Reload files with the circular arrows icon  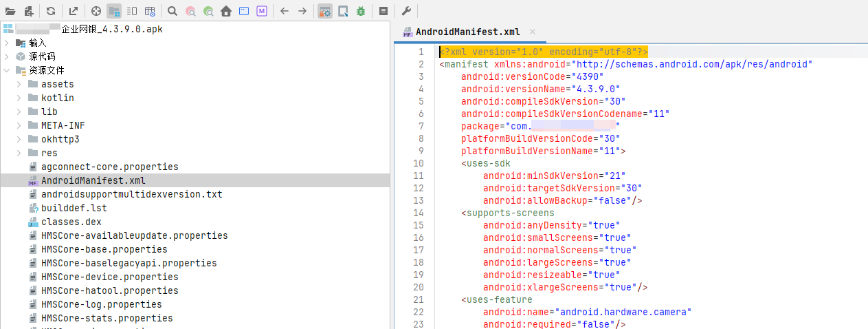pyautogui.click(x=51, y=11)
